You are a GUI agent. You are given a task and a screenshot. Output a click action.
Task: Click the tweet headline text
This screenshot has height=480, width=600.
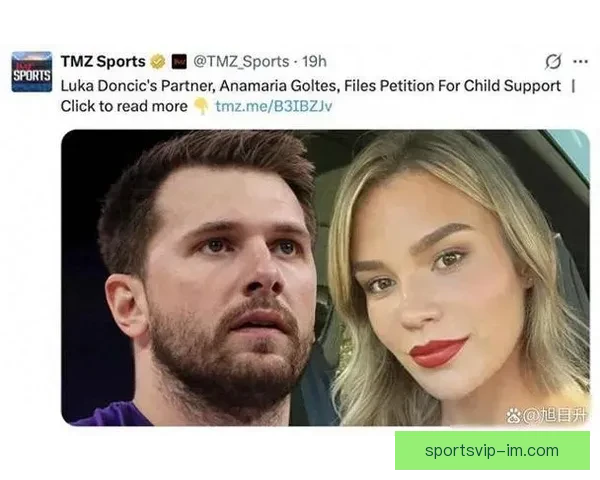(311, 86)
